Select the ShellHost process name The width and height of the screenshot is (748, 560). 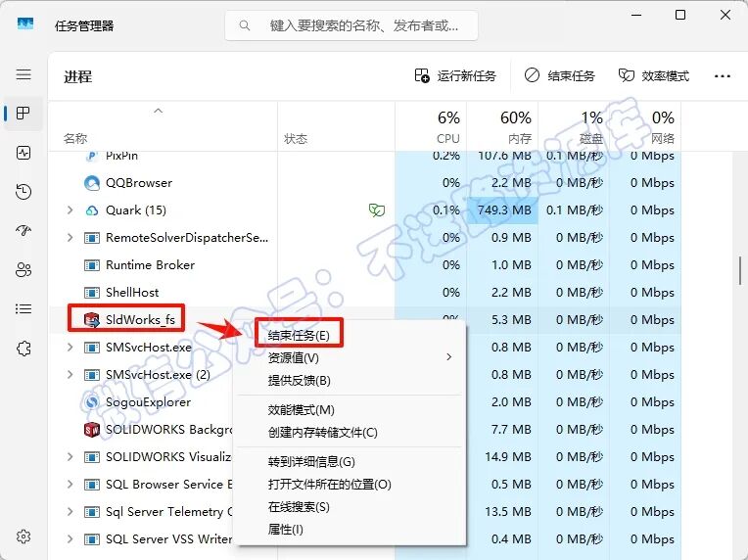[132, 293]
